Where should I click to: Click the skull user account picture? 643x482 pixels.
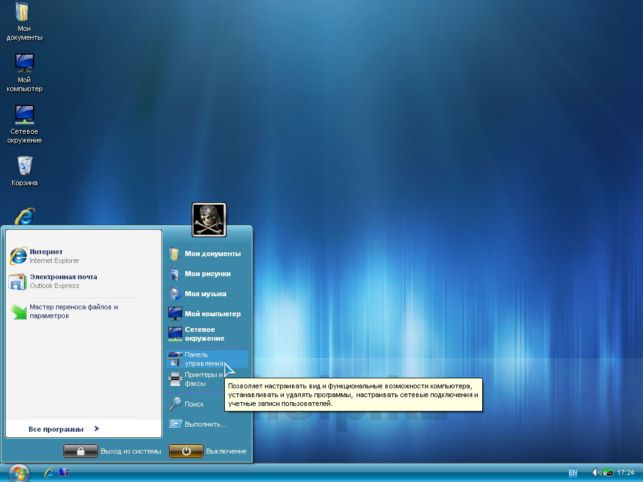coord(209,220)
